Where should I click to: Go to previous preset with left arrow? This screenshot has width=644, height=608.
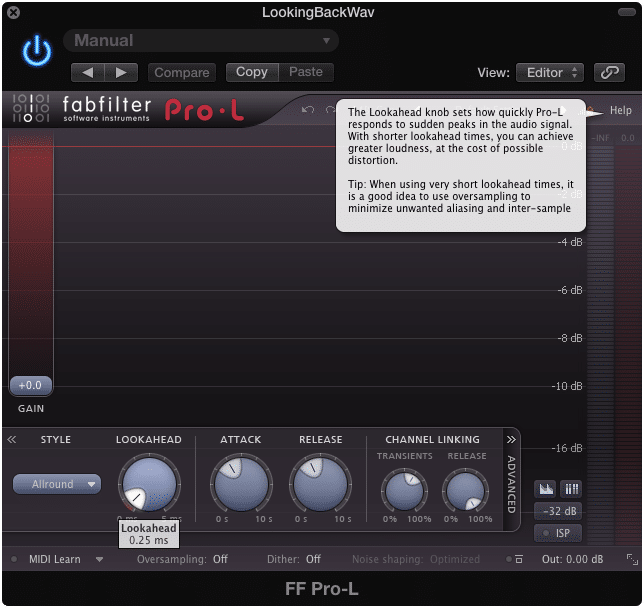(87, 73)
